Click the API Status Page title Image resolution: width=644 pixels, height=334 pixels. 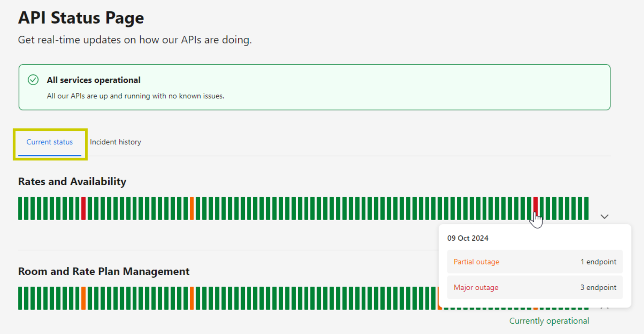(81, 18)
